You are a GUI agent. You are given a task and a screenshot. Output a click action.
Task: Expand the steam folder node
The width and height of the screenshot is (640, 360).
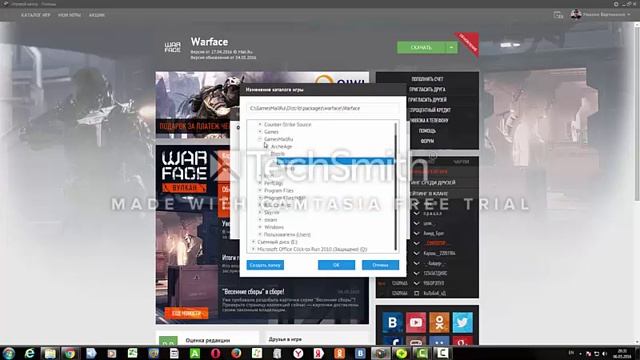pos(260,220)
